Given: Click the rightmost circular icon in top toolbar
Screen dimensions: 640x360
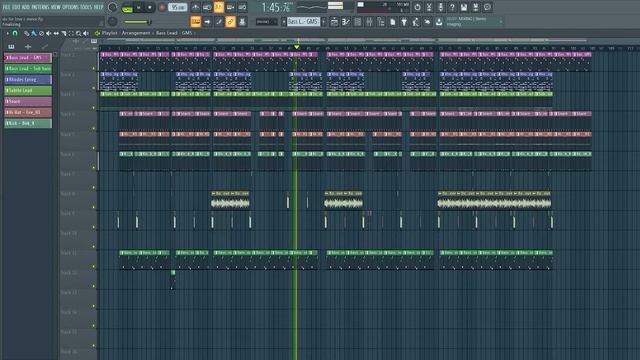Looking at the screenshot, I should [487, 7].
